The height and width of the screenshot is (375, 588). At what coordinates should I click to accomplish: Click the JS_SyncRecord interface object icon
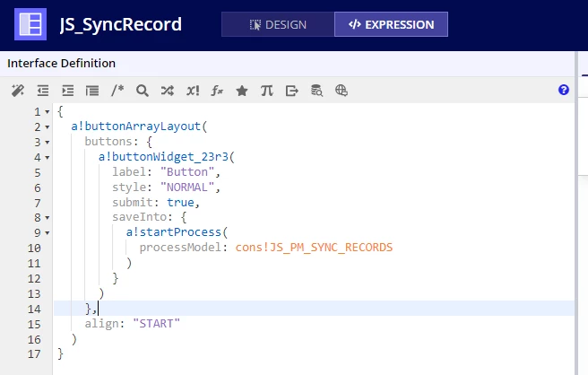(30, 24)
